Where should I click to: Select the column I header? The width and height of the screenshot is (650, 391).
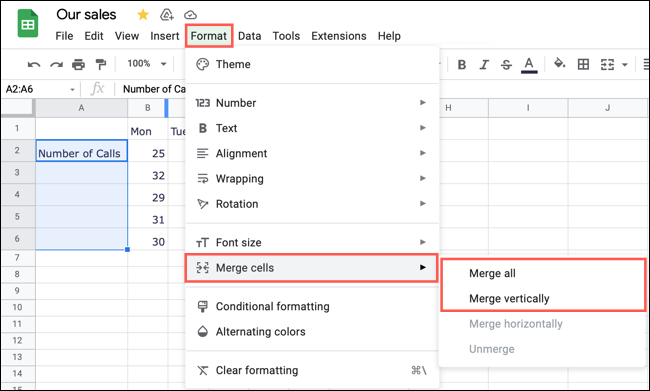[x=528, y=108]
